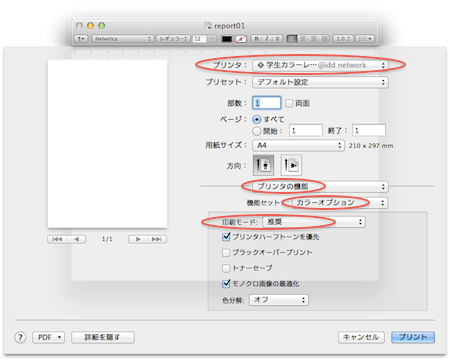The height and width of the screenshot is (360, 450).
Task: Open the 色分解 オフ dropdown
Action: pyautogui.click(x=279, y=300)
